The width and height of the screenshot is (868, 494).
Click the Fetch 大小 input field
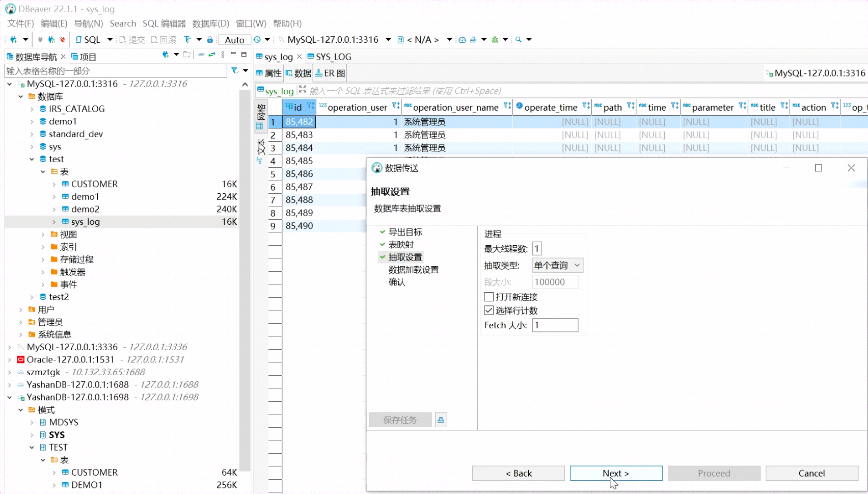[555, 325]
